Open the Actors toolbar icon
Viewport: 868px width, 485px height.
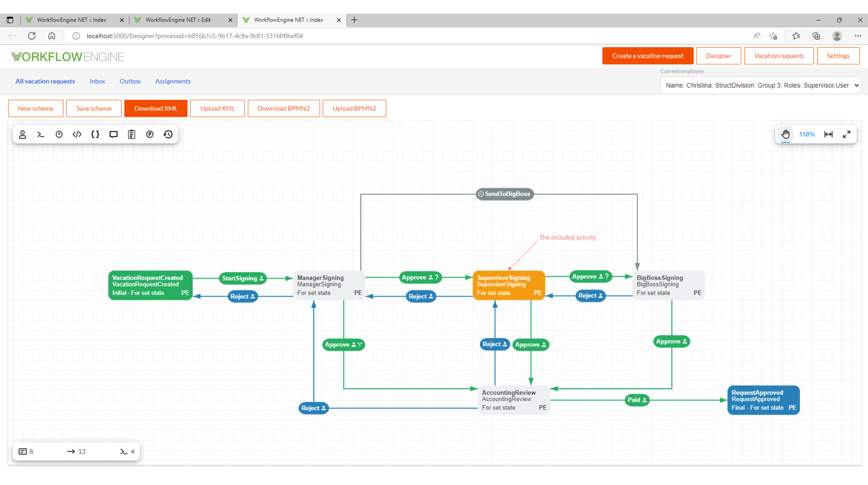click(23, 134)
